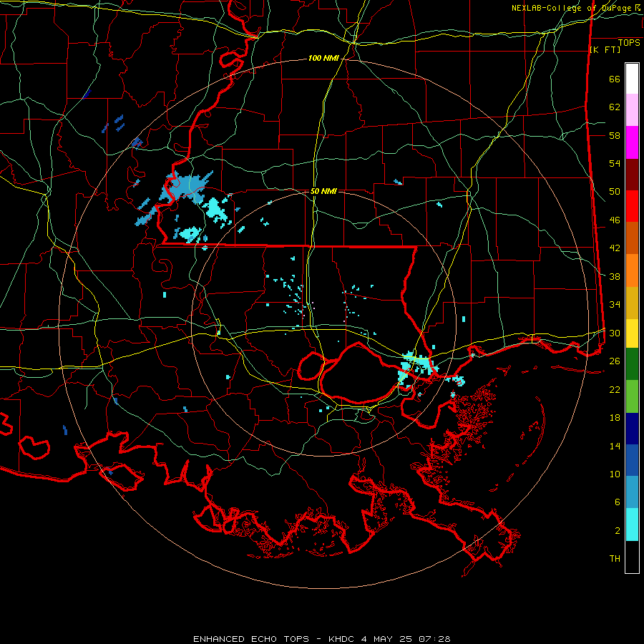This screenshot has height=644, width=644.
Task: Click the 22 legend value
Action: pyautogui.click(x=615, y=389)
